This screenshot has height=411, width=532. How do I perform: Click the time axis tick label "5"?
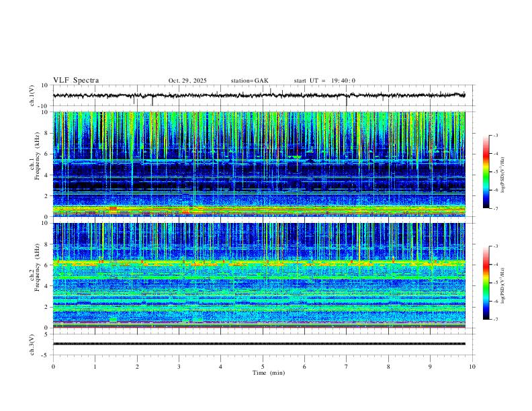pos(263,367)
